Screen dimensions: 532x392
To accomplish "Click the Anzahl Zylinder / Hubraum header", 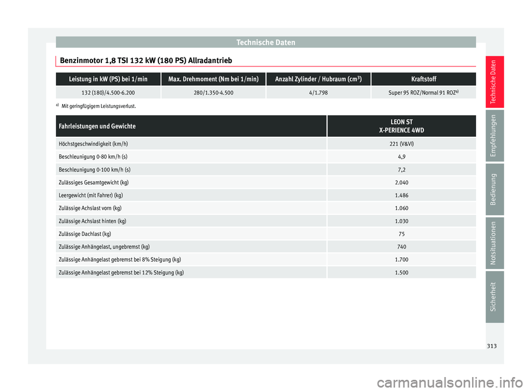I will [x=318, y=79].
